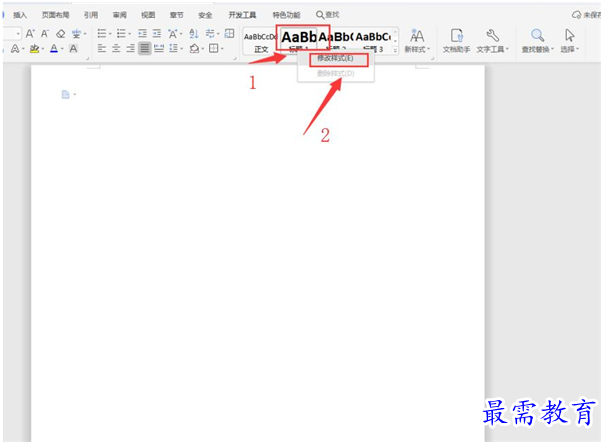Open the 新样式 dropdown
The width and height of the screenshot is (604, 444).
click(417, 41)
